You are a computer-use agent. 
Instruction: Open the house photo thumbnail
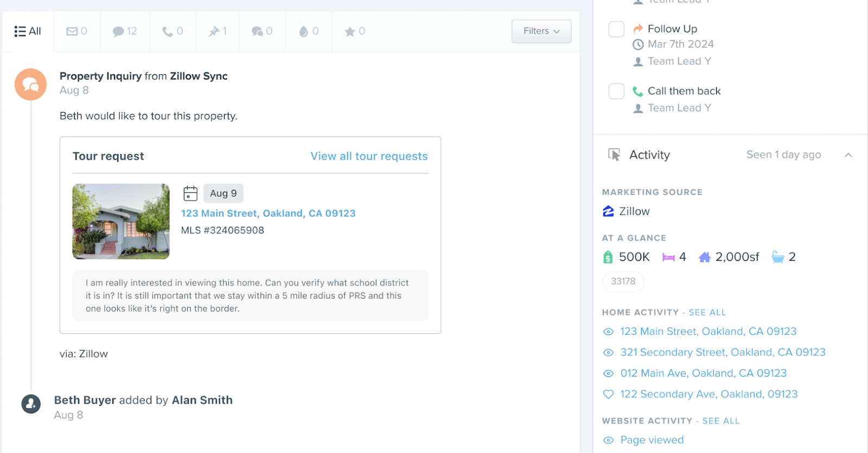tap(121, 221)
